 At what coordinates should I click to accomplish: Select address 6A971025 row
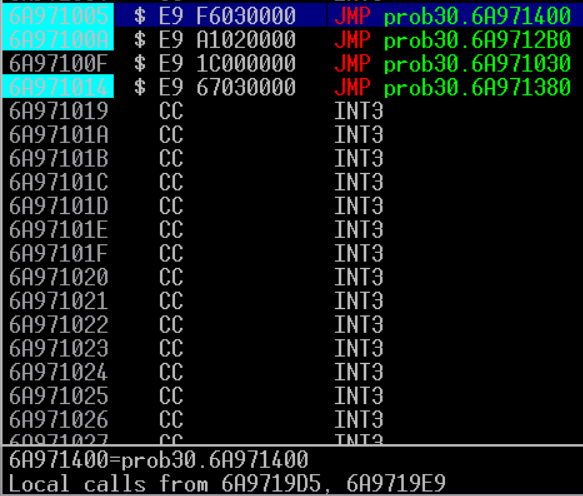coord(58,396)
